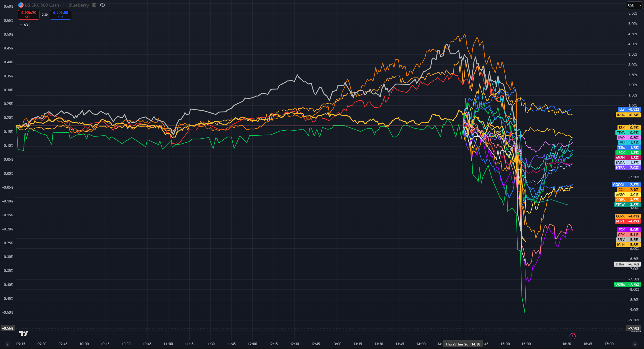
Task: Click the Thu 29 Jan '26 time marker
Action: 463,344
